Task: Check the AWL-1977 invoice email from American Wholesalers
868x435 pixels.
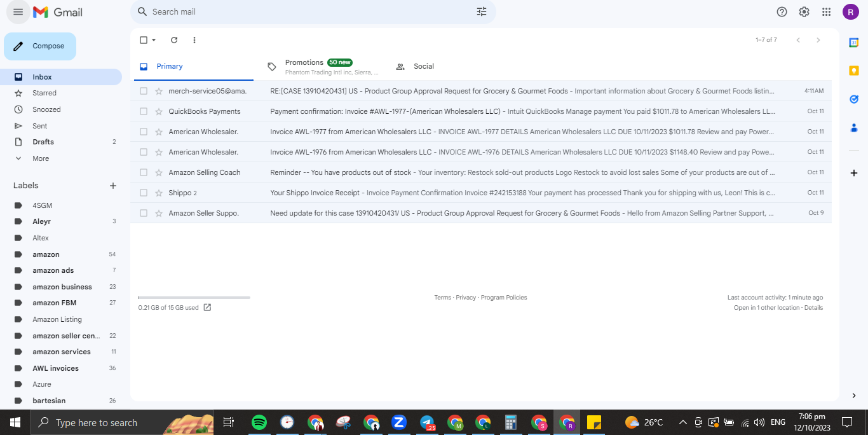Action: 144,132
